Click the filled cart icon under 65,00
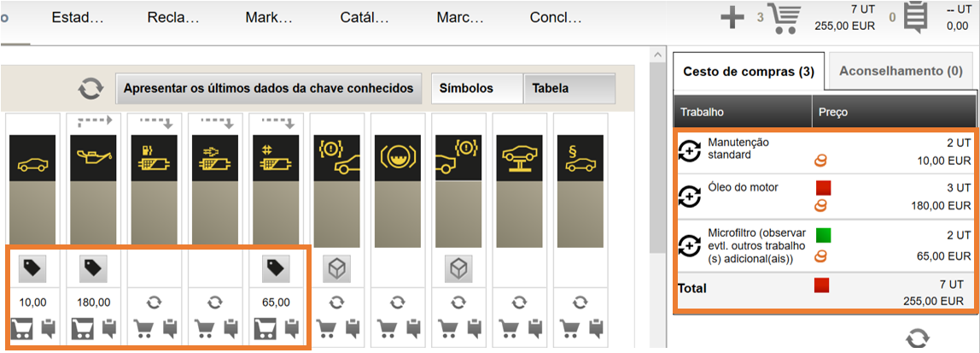Screen dimensions: 980x353 (x=265, y=328)
